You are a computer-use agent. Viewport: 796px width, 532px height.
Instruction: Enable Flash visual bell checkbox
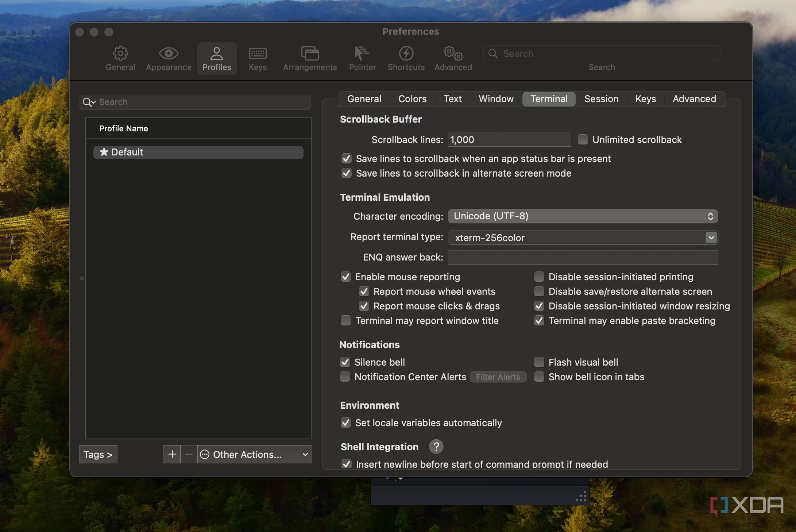coord(539,362)
